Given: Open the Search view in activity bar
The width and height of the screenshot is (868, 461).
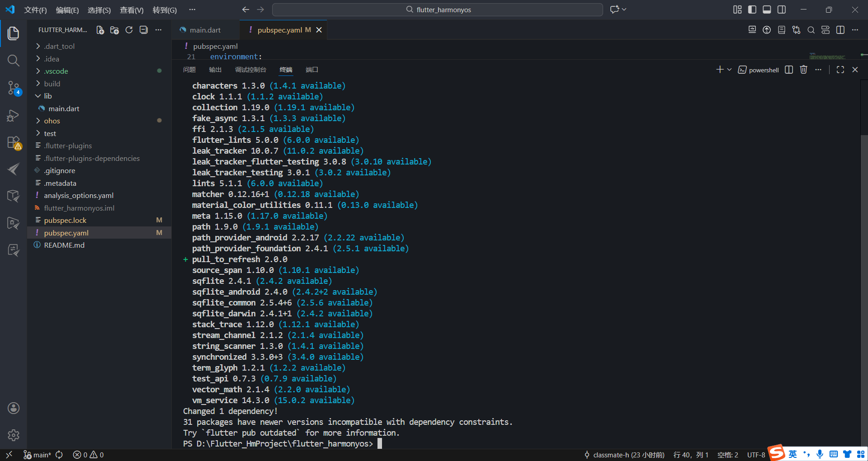Looking at the screenshot, I should [14, 61].
